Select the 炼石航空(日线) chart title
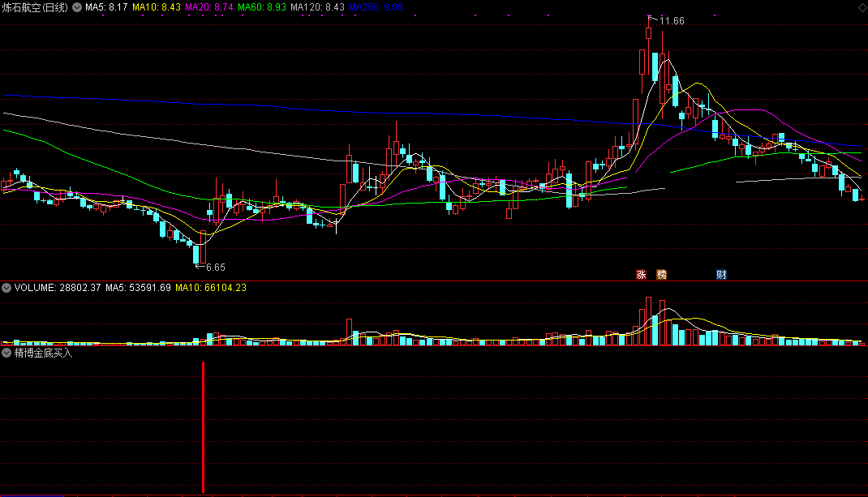Viewport: 868px width, 497px height. 35,7
